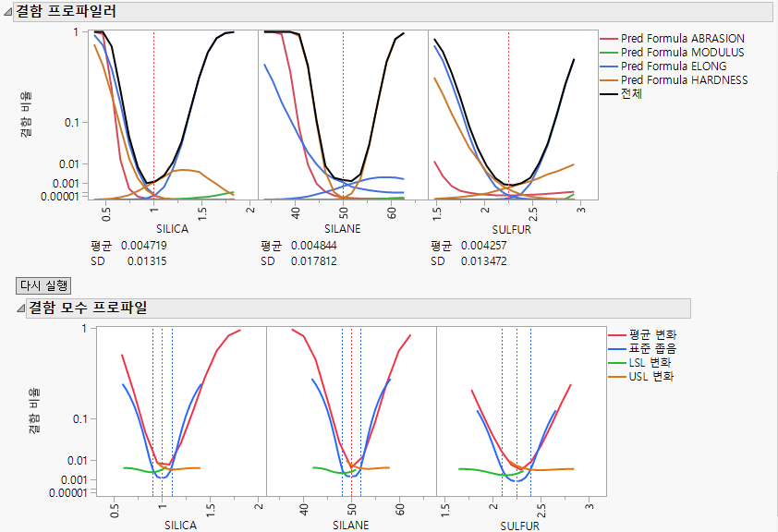This screenshot has width=778, height=532.
Task: Click the 결함 비율 y-axis label of 결함 모수 프로파일
Action: 34,411
